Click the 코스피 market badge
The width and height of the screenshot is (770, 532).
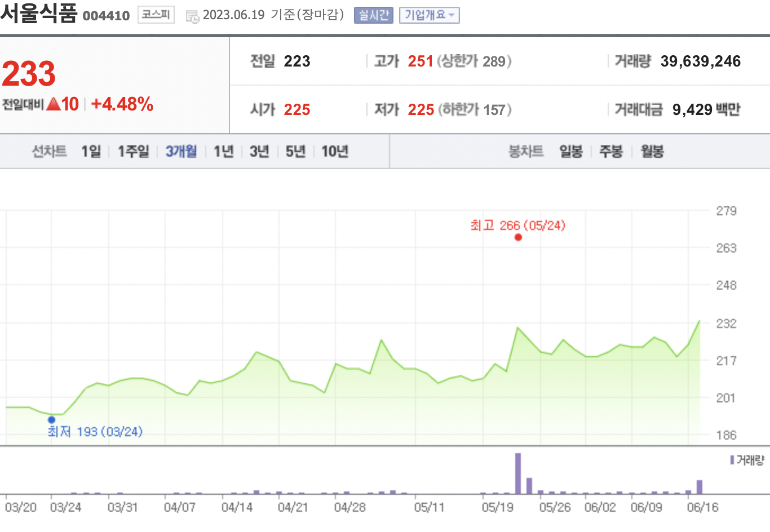click(x=156, y=15)
